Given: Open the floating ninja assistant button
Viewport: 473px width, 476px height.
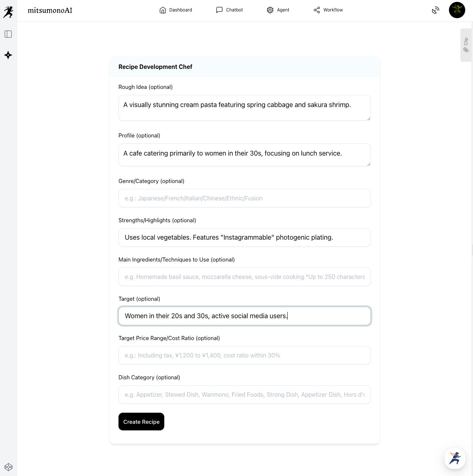Looking at the screenshot, I should (455, 458).
